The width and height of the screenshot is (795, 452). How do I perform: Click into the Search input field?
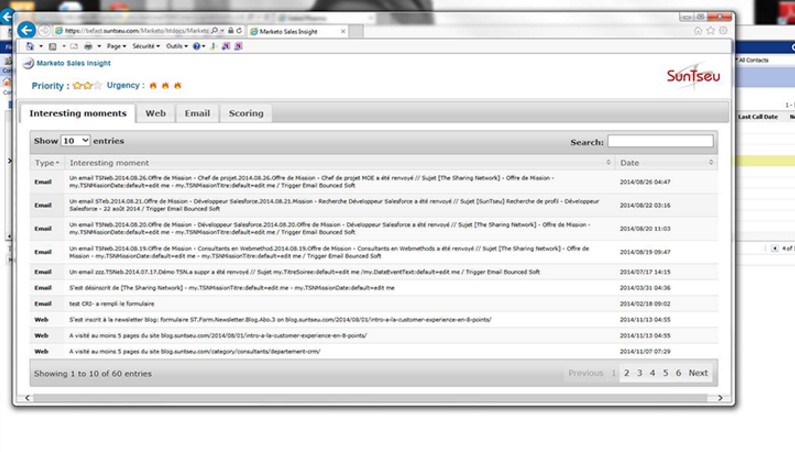(660, 142)
